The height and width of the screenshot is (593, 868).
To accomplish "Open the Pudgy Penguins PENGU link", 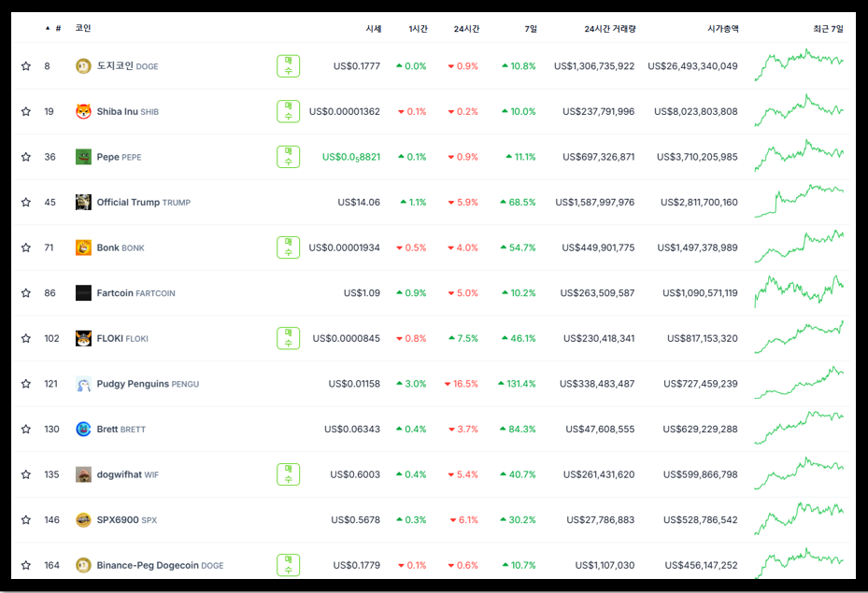I will (148, 384).
